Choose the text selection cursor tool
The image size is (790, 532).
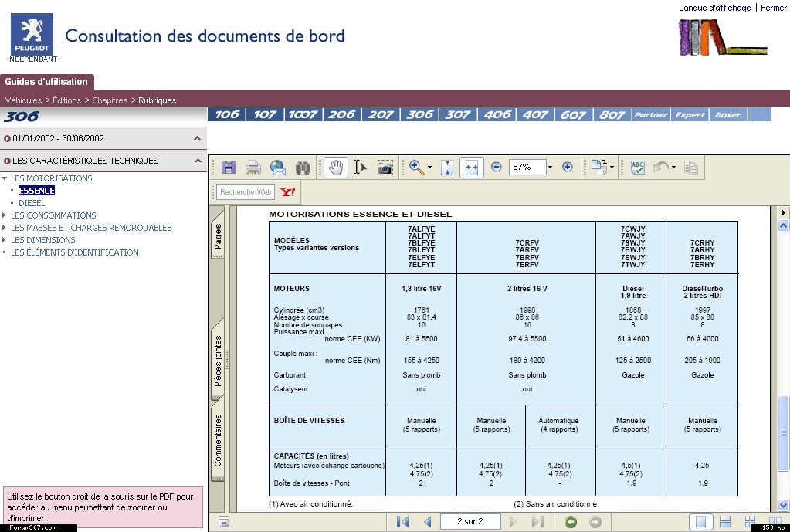tap(360, 168)
